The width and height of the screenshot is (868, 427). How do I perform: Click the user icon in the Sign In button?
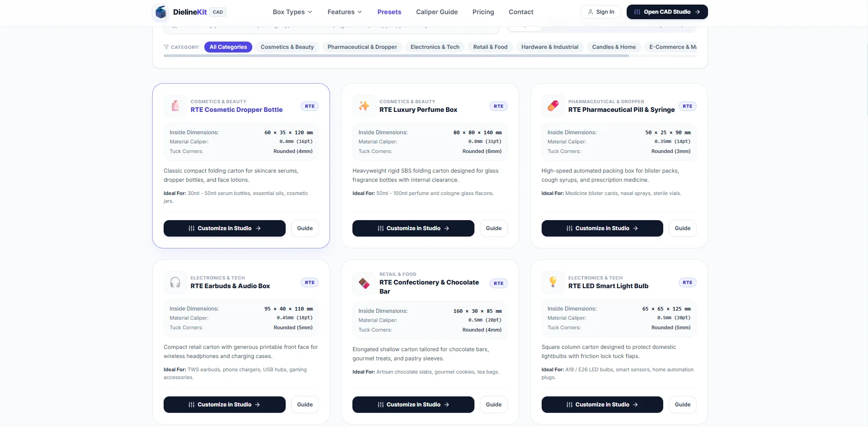(x=591, y=12)
